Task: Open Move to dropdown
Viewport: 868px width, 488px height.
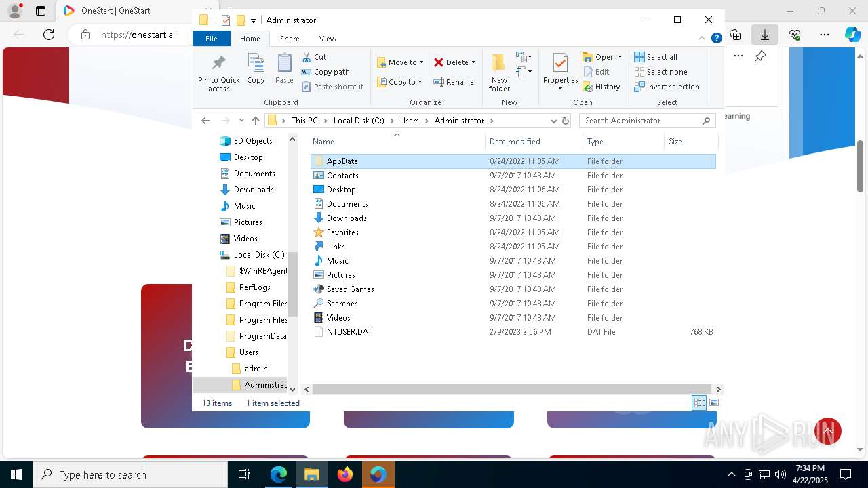Action: [400, 62]
